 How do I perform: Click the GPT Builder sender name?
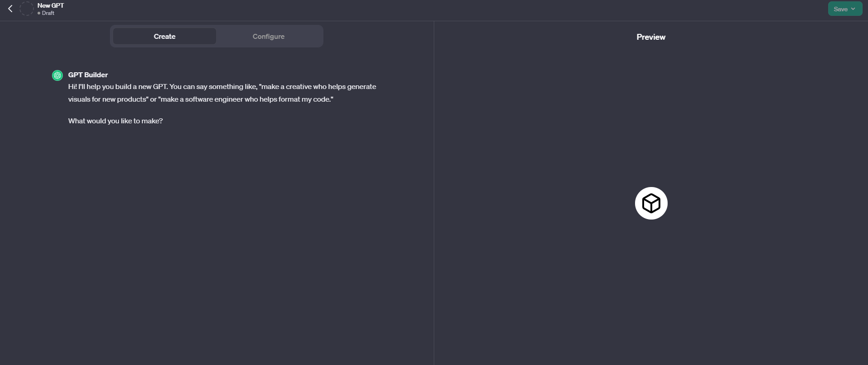88,75
